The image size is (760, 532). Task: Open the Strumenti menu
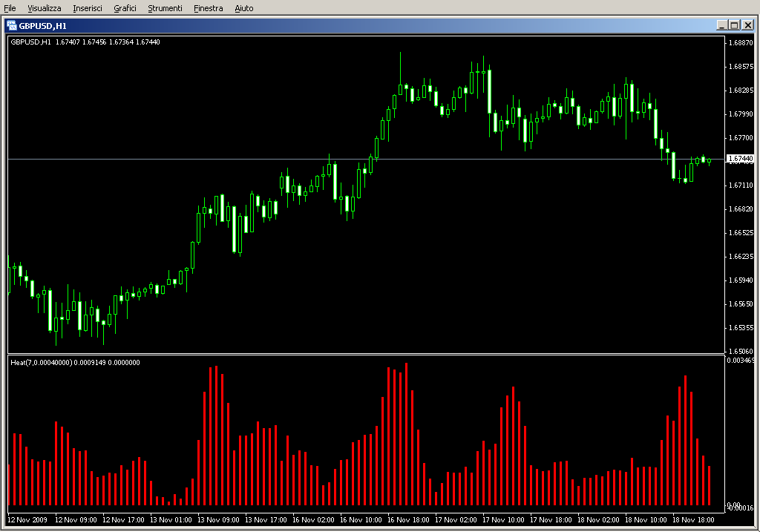tap(166, 8)
